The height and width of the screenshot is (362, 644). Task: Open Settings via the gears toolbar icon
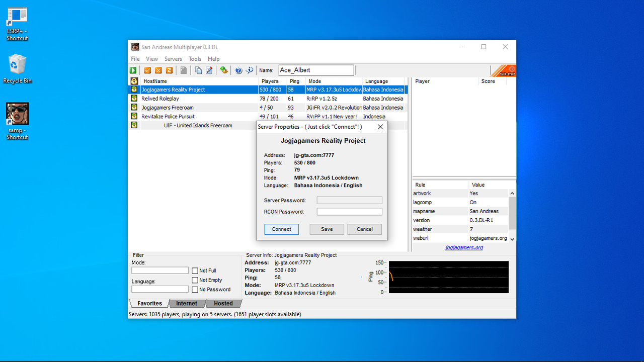(224, 70)
